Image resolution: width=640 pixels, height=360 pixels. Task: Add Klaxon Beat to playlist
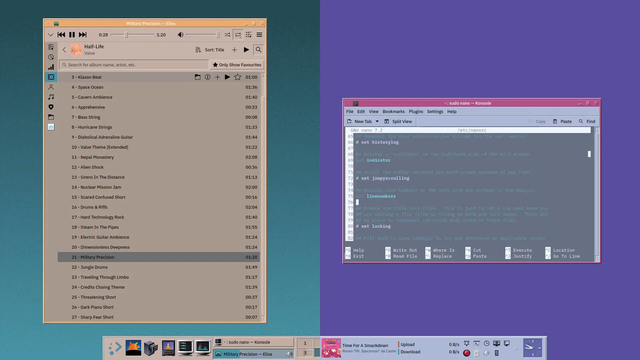point(217,77)
